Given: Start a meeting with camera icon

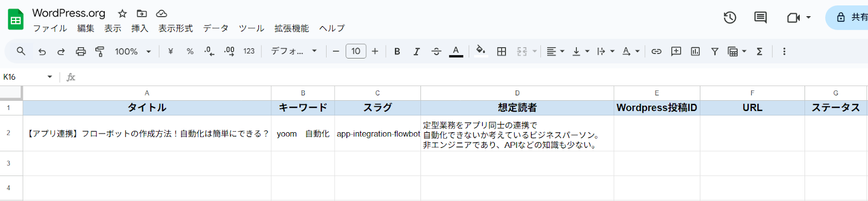Looking at the screenshot, I should [x=794, y=18].
